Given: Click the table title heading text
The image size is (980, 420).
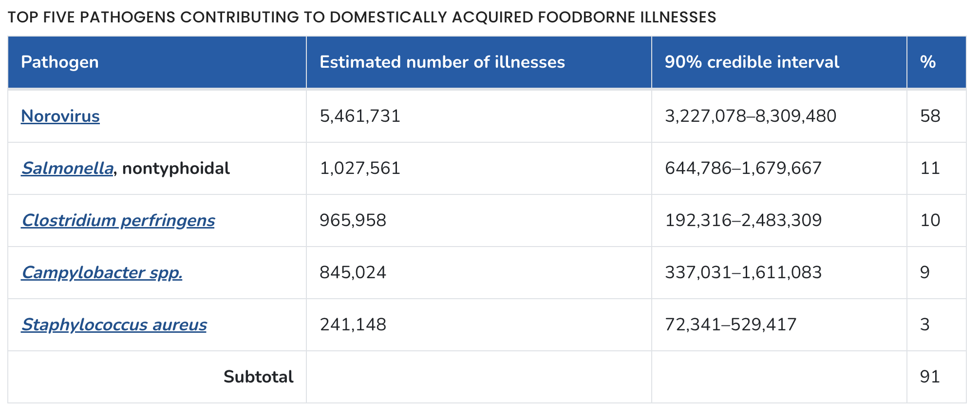Looking at the screenshot, I should coord(362,18).
